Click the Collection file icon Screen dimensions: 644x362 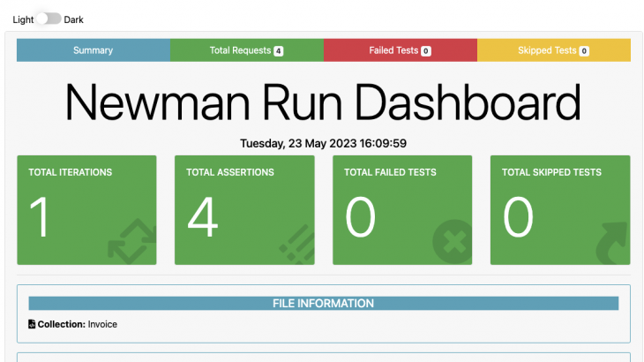click(x=32, y=324)
